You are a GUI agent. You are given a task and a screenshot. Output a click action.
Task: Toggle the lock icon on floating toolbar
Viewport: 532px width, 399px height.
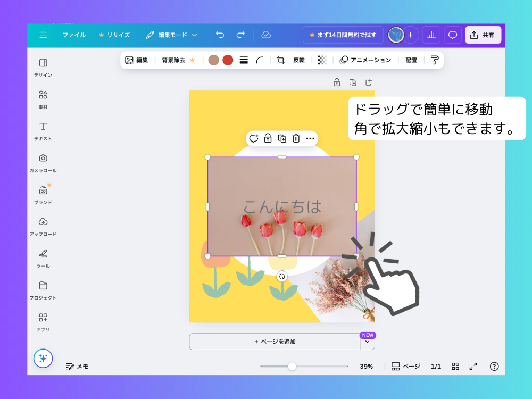point(268,138)
